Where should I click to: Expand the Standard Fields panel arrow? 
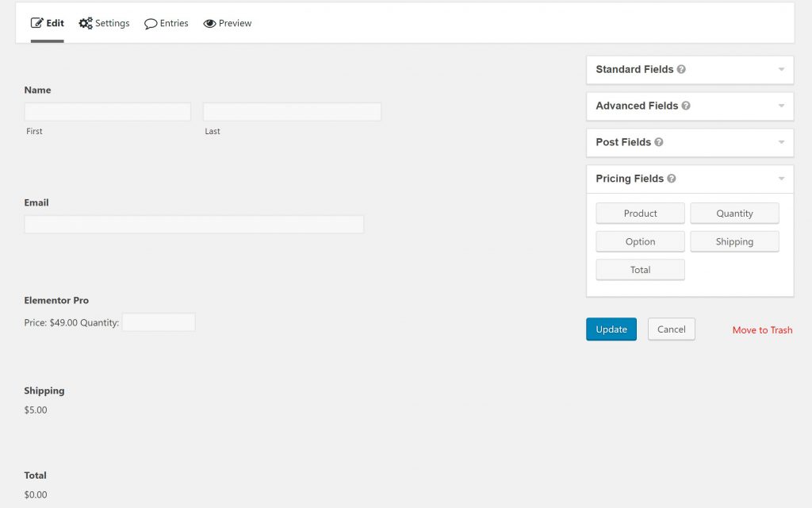pyautogui.click(x=781, y=70)
